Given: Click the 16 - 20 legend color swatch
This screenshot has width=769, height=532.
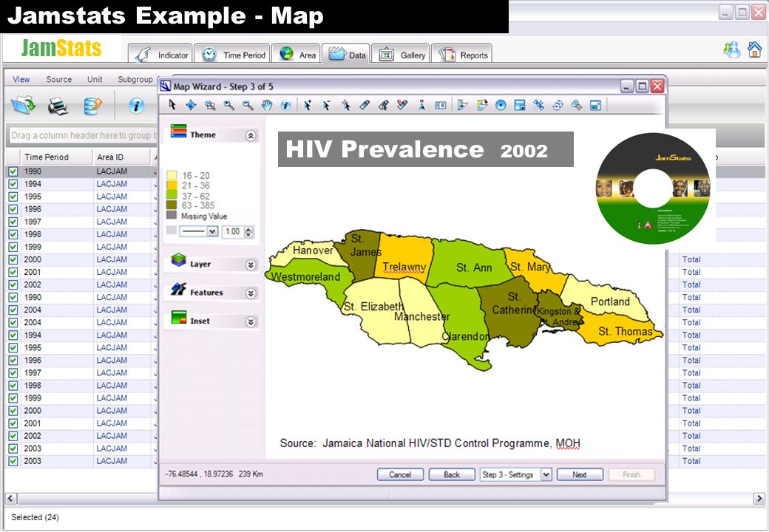Looking at the screenshot, I should [171, 175].
